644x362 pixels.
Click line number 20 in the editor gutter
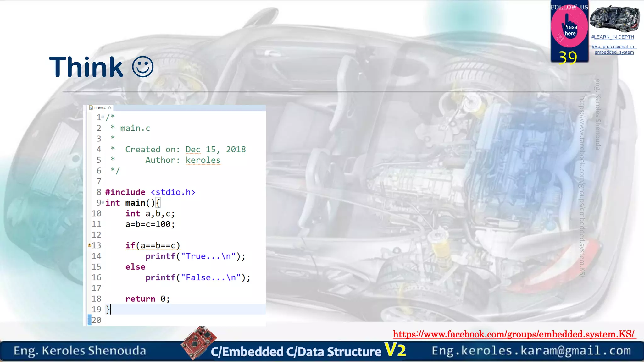click(x=97, y=320)
